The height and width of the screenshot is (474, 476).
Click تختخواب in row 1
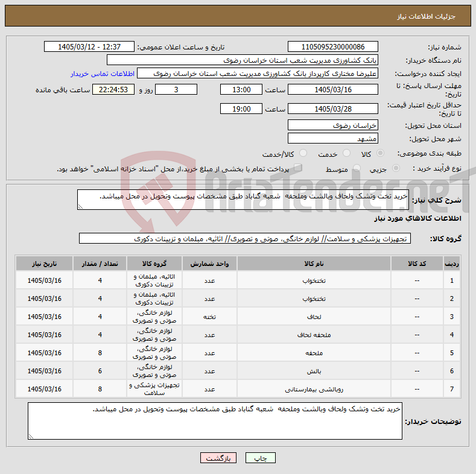click(x=314, y=280)
